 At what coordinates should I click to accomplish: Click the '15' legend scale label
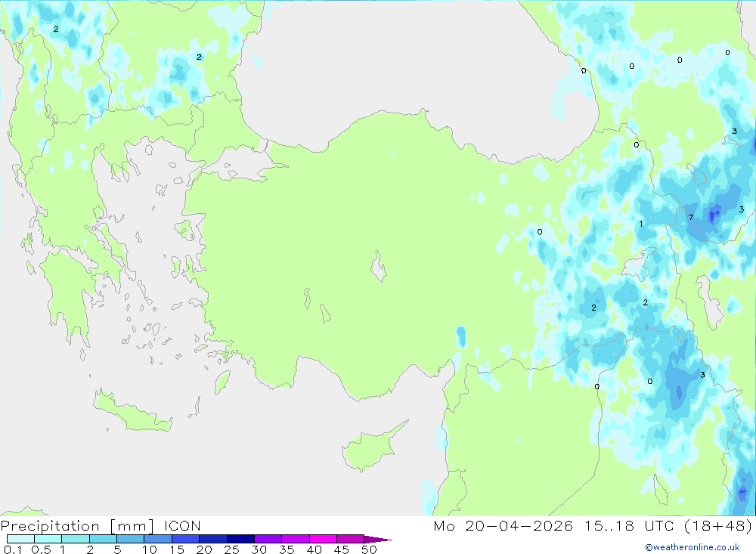pyautogui.click(x=177, y=549)
